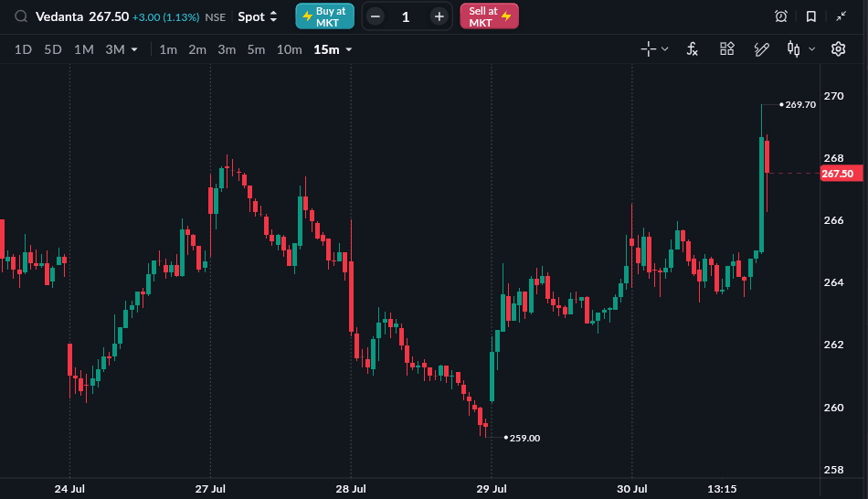The image size is (868, 499).
Task: Open the 3M range dropdown arrow
Action: click(x=134, y=50)
